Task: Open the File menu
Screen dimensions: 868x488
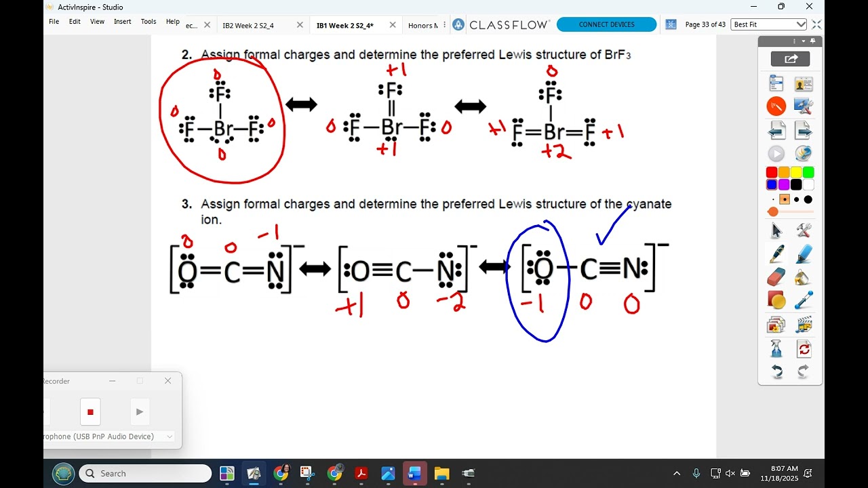Action: [54, 22]
